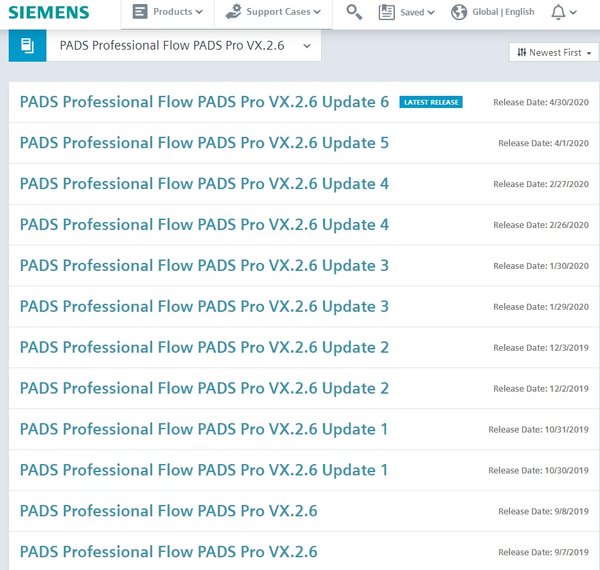Select Global | English language option
The image size is (600, 570).
click(x=503, y=12)
